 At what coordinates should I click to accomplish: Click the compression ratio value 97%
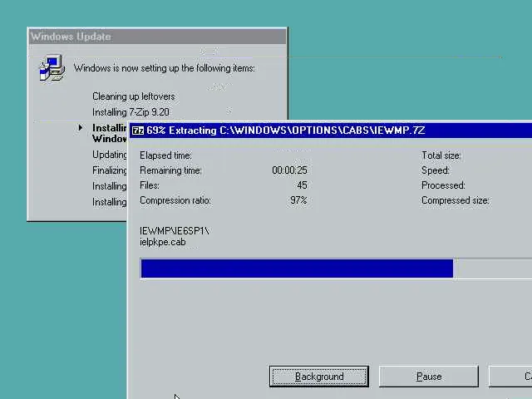click(x=298, y=200)
